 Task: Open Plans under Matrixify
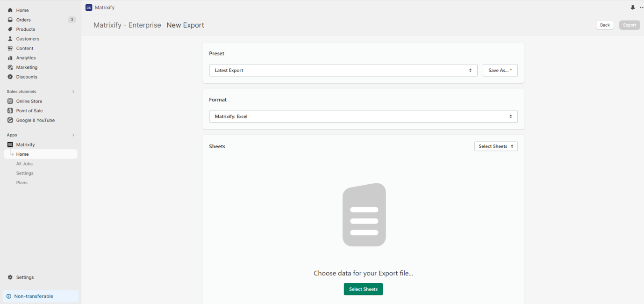pos(22,183)
